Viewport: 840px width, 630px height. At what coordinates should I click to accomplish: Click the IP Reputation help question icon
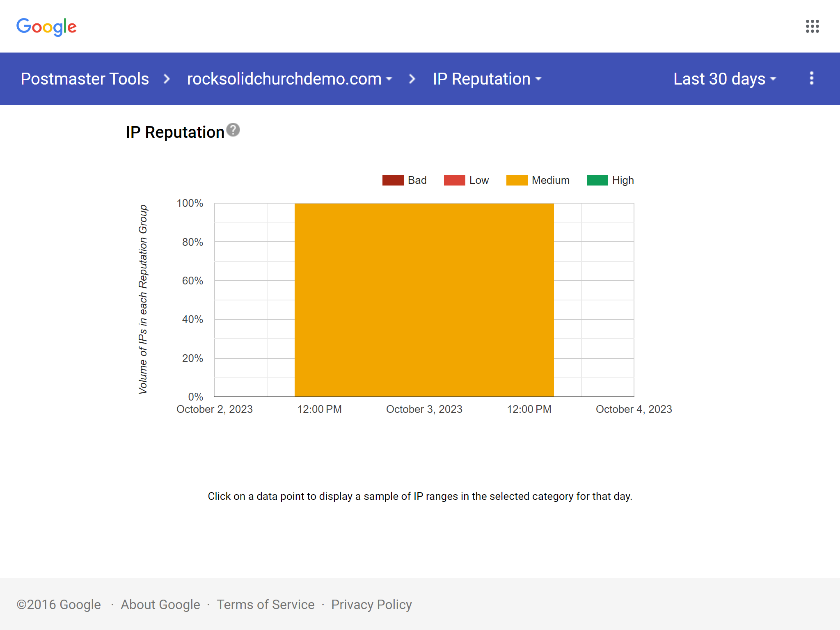233,130
